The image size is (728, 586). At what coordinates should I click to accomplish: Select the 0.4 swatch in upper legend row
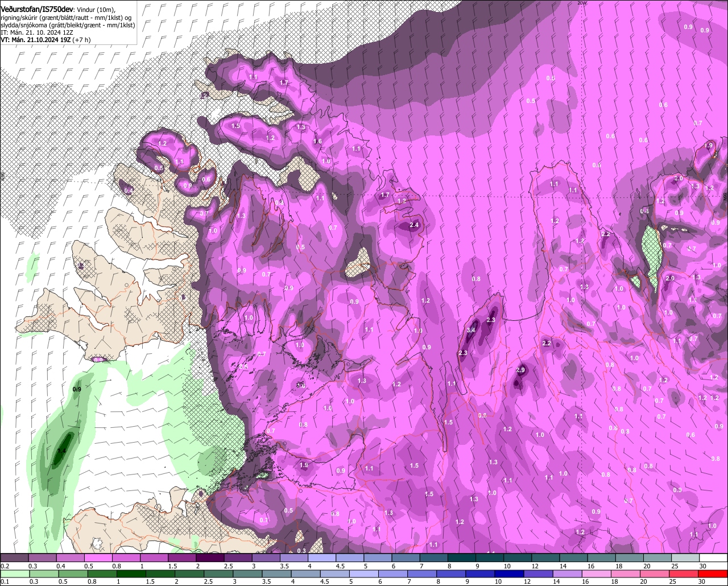click(x=70, y=558)
